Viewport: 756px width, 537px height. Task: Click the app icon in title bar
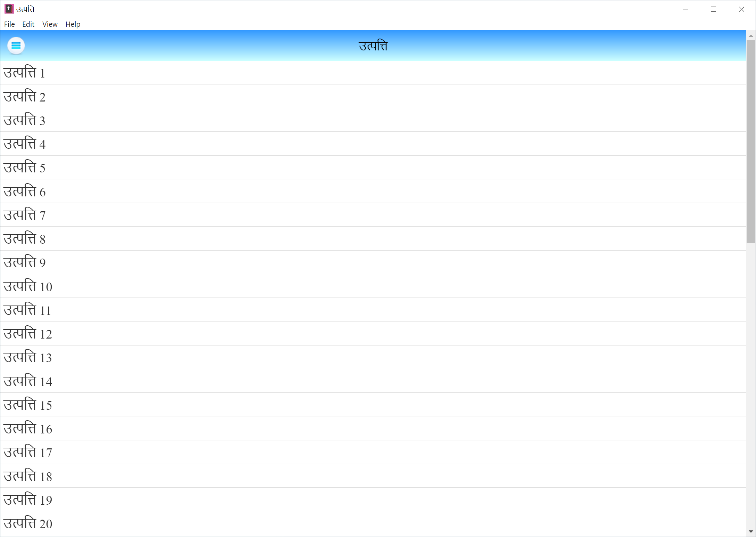[9, 9]
